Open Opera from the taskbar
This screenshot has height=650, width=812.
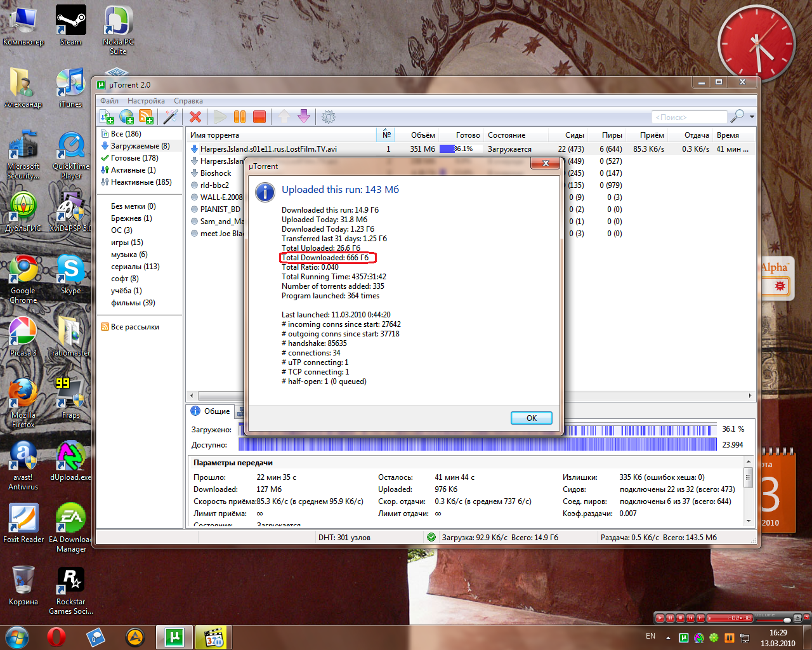point(56,637)
